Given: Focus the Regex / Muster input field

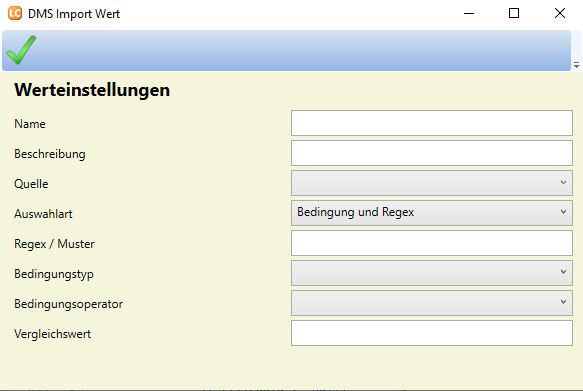Looking at the screenshot, I should pyautogui.click(x=432, y=243).
